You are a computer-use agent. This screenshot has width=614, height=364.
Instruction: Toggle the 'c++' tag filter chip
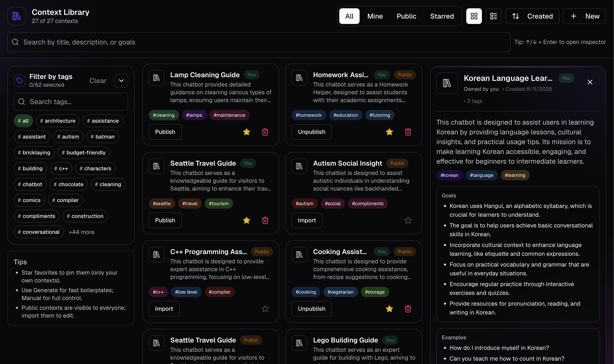(x=61, y=169)
